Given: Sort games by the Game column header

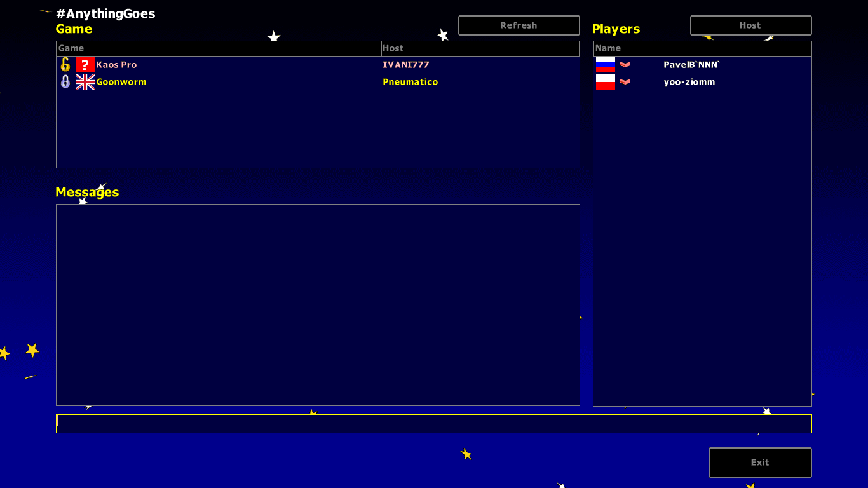Looking at the screenshot, I should [x=219, y=48].
